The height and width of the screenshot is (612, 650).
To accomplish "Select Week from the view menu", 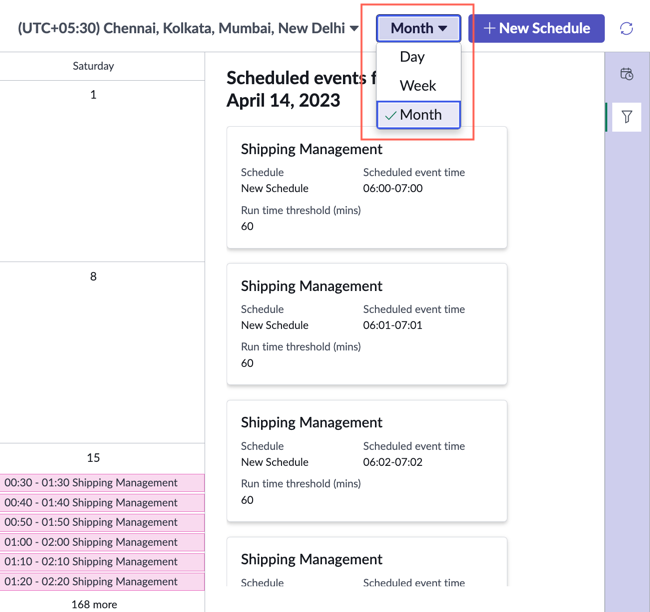I will (x=418, y=86).
